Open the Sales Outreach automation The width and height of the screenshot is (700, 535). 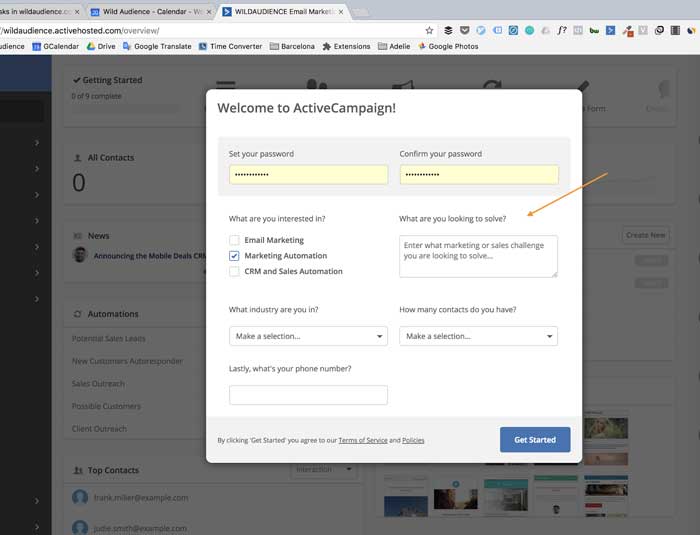[98, 384]
